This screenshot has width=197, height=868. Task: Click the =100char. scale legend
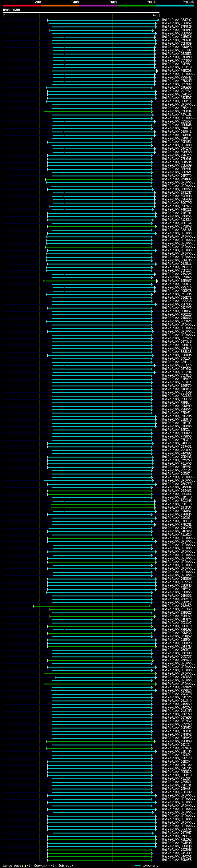pyautogui.click(x=146, y=866)
